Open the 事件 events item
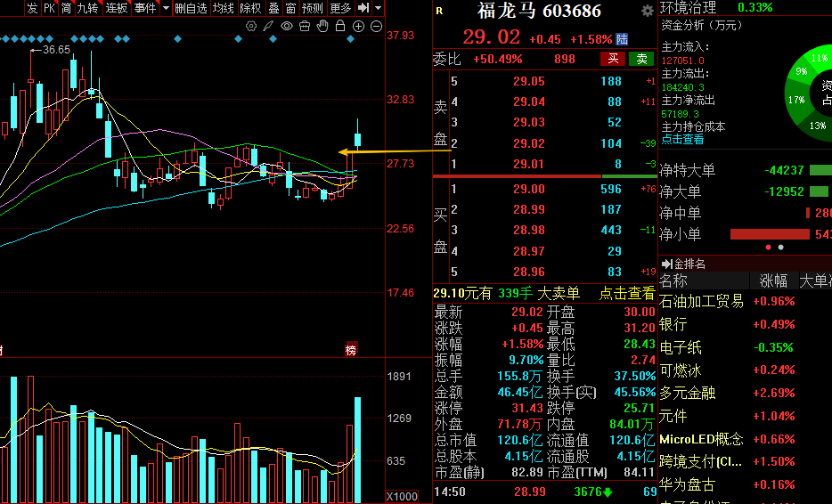This screenshot has height=504, width=832. [x=145, y=8]
